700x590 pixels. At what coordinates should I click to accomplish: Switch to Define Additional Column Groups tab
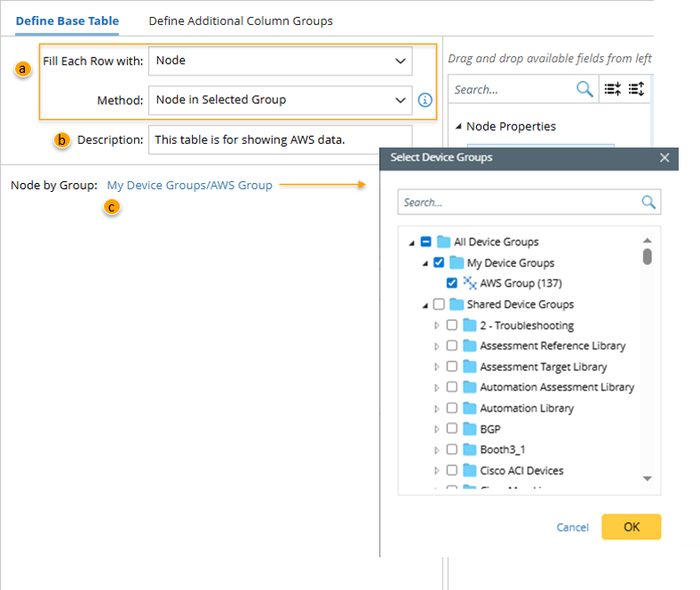(x=240, y=20)
